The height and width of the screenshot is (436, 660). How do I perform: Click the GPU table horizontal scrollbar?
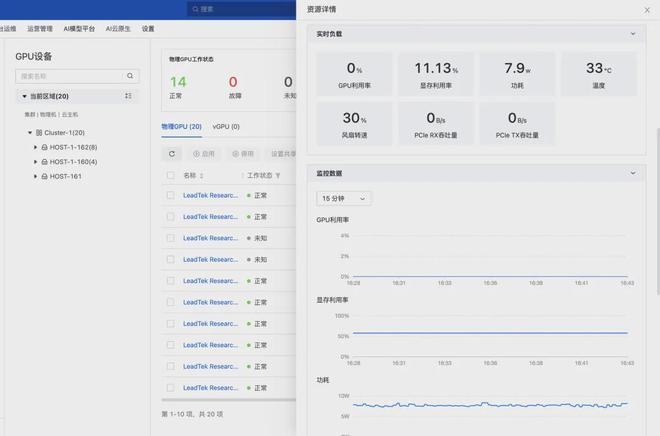[x=229, y=400]
